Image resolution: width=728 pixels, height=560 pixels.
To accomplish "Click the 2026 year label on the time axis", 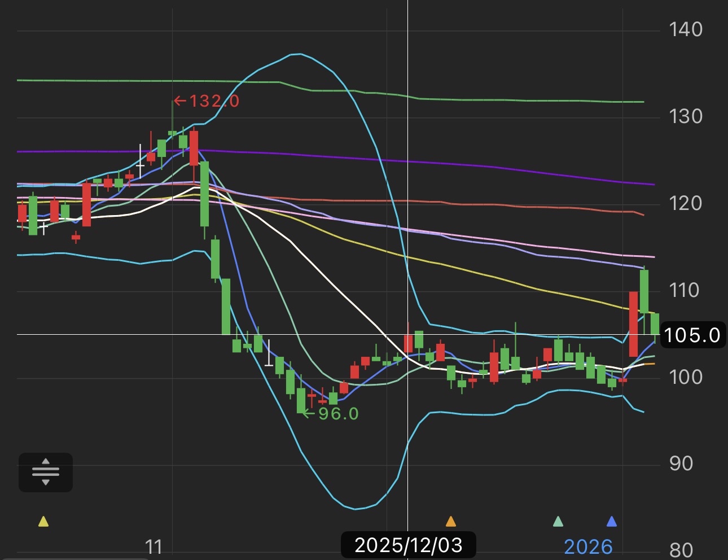I will [588, 546].
